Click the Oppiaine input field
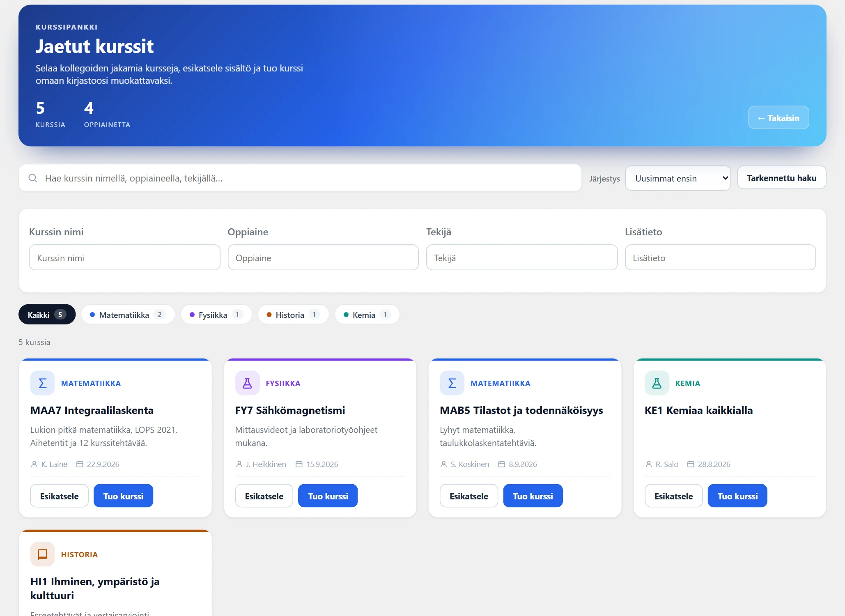The width and height of the screenshot is (845, 616). click(323, 257)
